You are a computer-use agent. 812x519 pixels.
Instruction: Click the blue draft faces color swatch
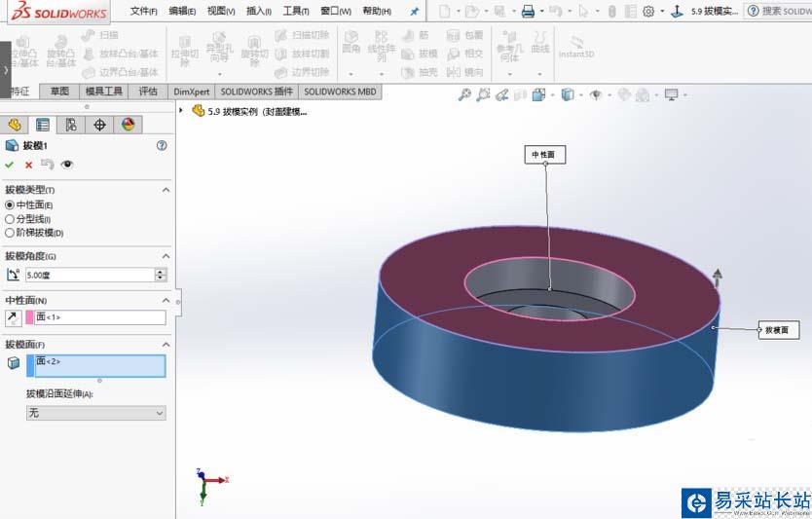[30, 366]
